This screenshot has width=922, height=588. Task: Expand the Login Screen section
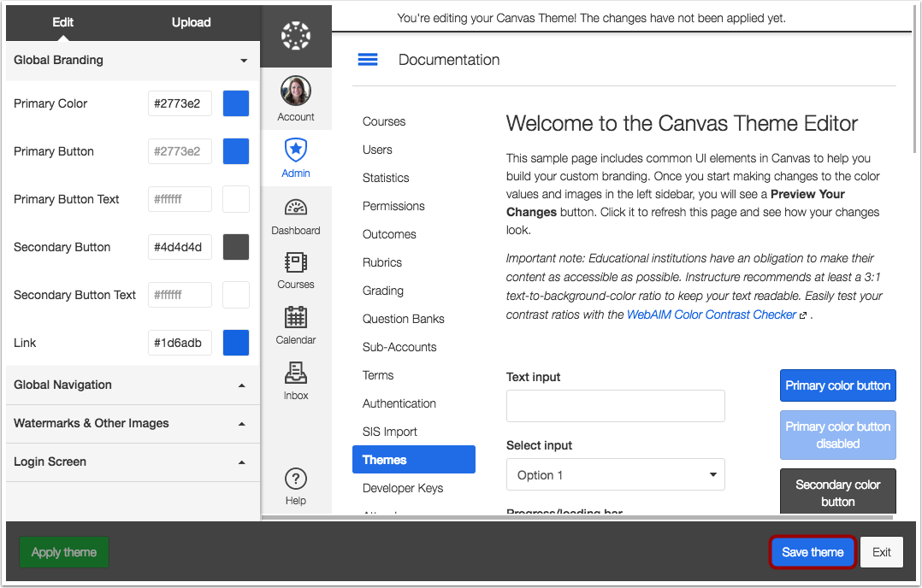click(x=133, y=462)
